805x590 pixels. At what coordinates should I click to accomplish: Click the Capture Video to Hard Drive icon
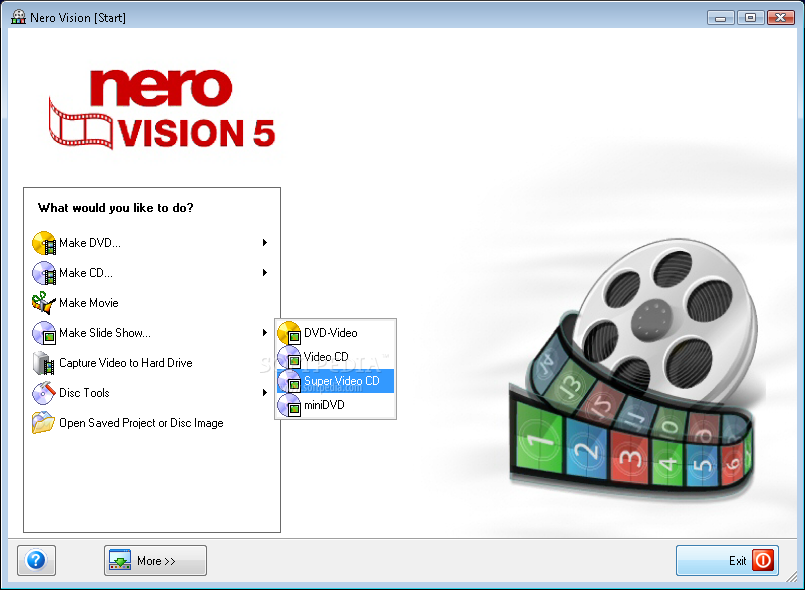[x=44, y=363]
